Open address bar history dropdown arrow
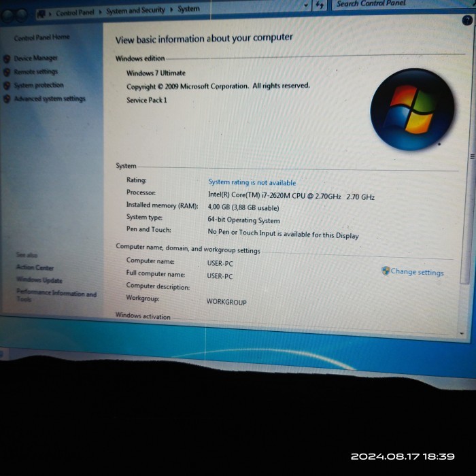The width and height of the screenshot is (476, 476). 306,5
